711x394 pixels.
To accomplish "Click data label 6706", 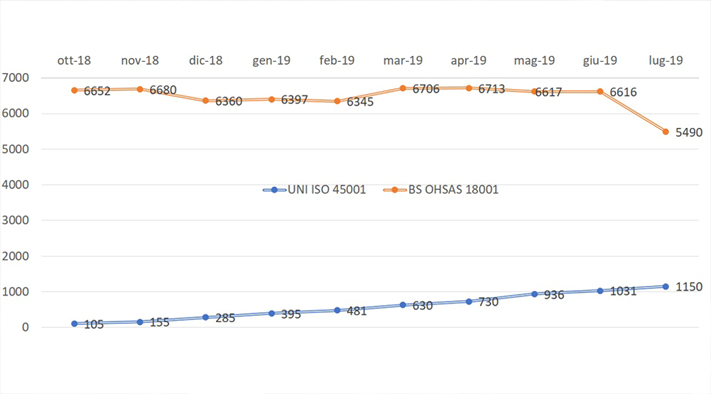I will [x=426, y=89].
